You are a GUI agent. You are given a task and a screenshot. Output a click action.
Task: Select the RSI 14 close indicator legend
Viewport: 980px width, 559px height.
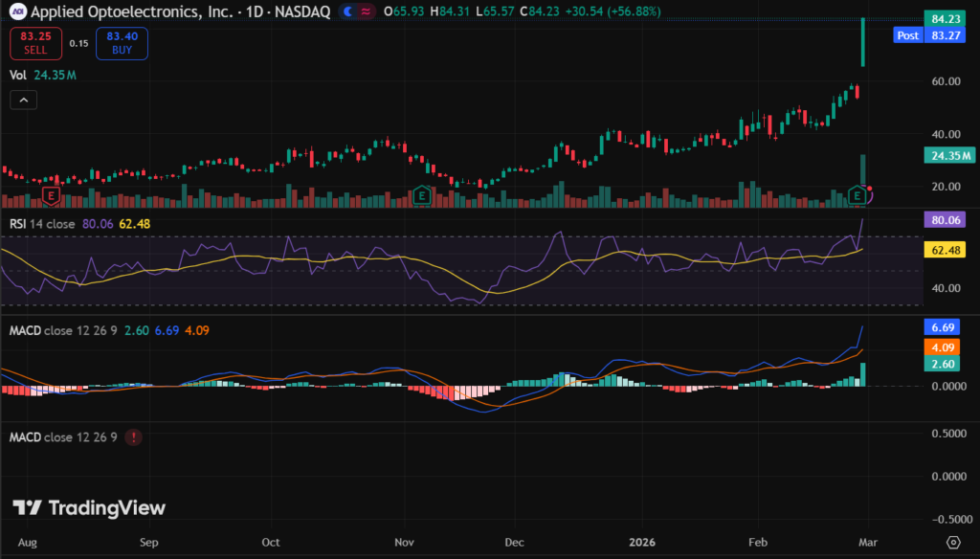point(38,224)
